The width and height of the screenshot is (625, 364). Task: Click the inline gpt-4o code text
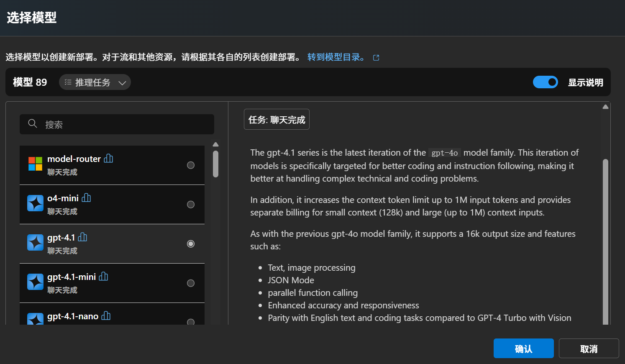[445, 153]
